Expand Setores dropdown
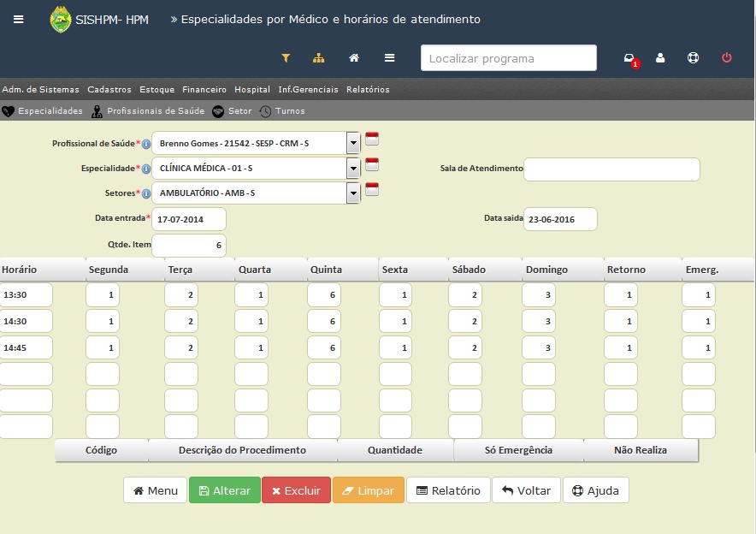756x534 pixels. coord(353,193)
